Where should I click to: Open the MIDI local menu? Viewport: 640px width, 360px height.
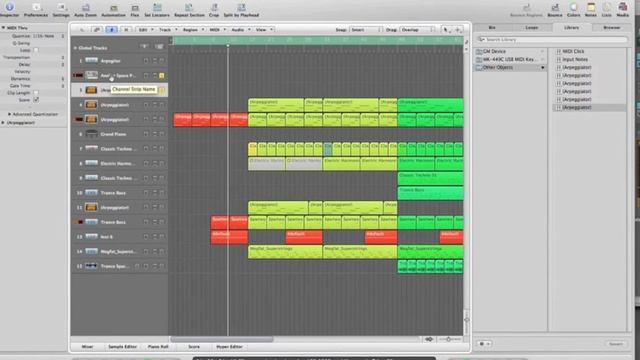tap(217, 30)
